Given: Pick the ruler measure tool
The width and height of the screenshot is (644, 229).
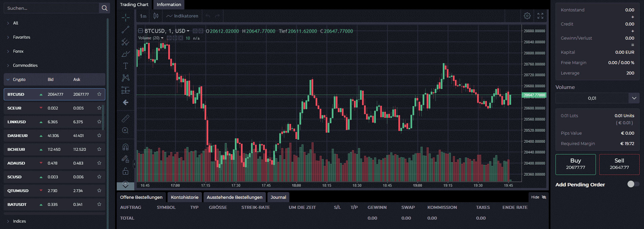Looking at the screenshot, I should tap(126, 119).
